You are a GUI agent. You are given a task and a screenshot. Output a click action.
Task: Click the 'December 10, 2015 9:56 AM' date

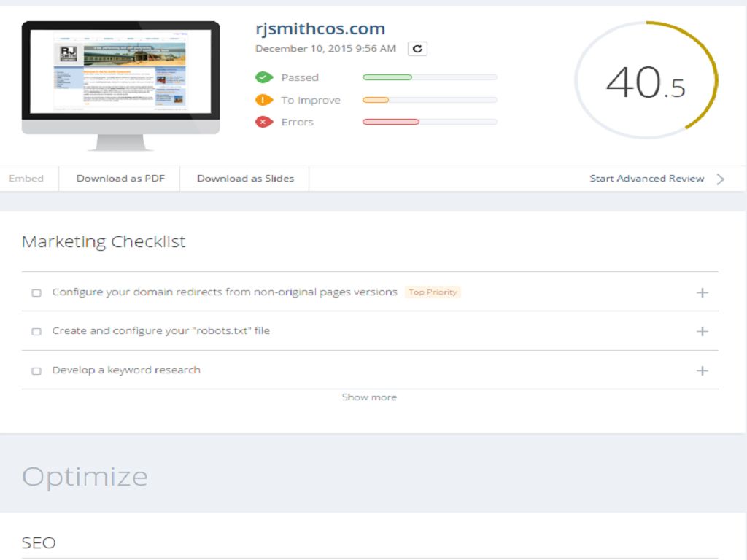point(325,49)
